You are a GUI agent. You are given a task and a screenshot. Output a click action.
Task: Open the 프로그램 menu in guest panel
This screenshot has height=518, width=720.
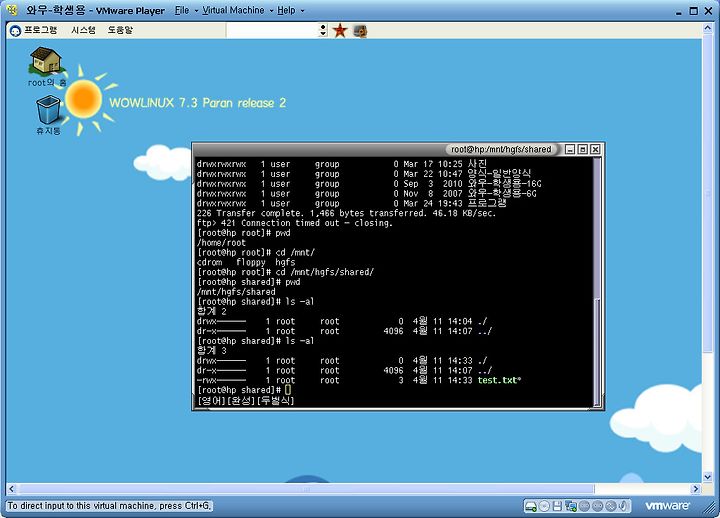tap(40, 30)
